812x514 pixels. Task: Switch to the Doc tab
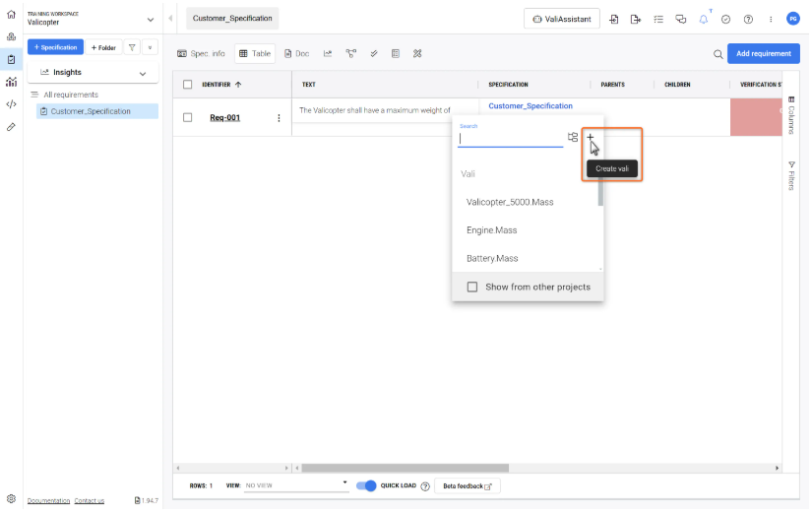tap(296, 53)
